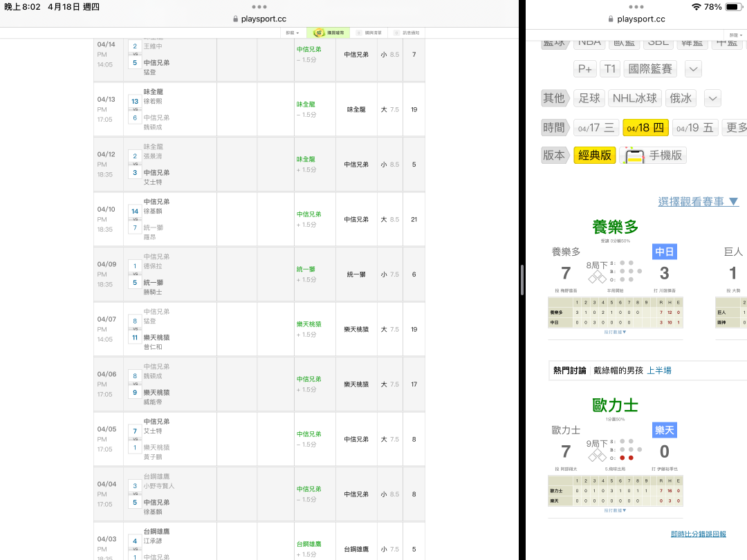Choose date 04/19 五
The image size is (747, 560).
(x=695, y=128)
